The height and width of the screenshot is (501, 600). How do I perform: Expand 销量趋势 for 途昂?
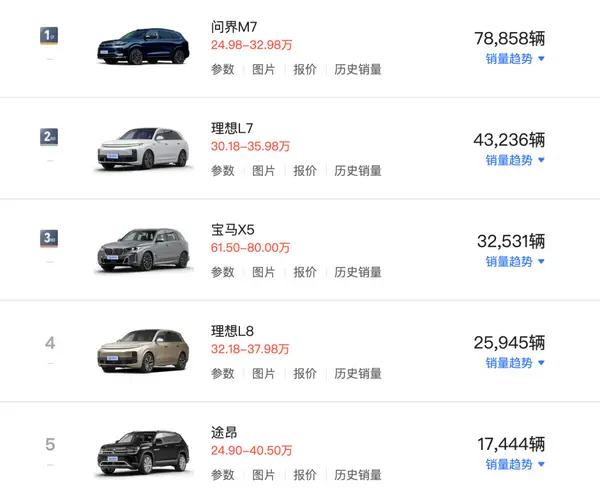515,464
